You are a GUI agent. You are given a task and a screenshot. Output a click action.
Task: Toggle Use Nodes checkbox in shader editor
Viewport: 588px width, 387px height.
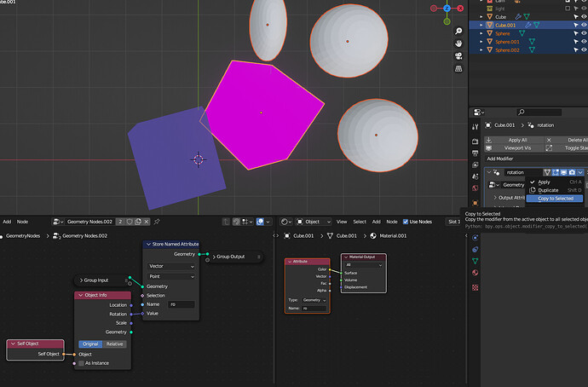click(406, 222)
